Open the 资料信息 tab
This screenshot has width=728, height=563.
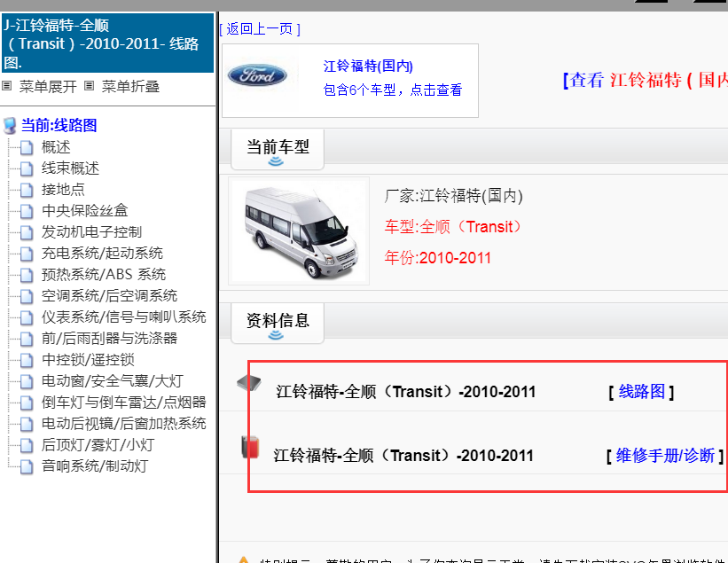[278, 324]
